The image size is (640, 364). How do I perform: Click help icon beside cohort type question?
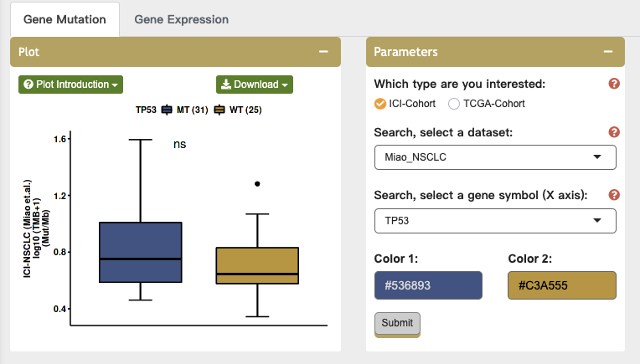pos(614,84)
